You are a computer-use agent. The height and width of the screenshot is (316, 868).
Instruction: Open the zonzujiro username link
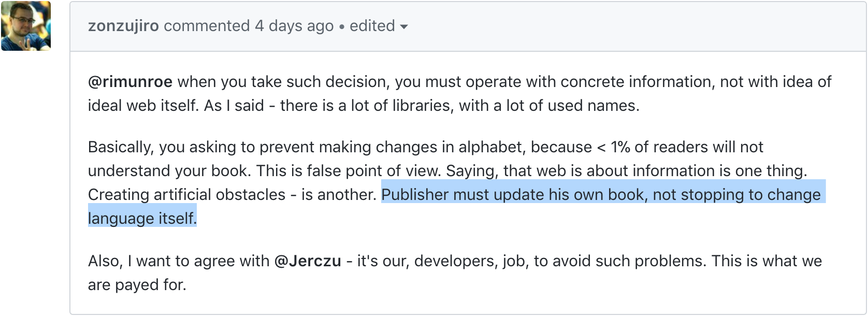tap(123, 26)
